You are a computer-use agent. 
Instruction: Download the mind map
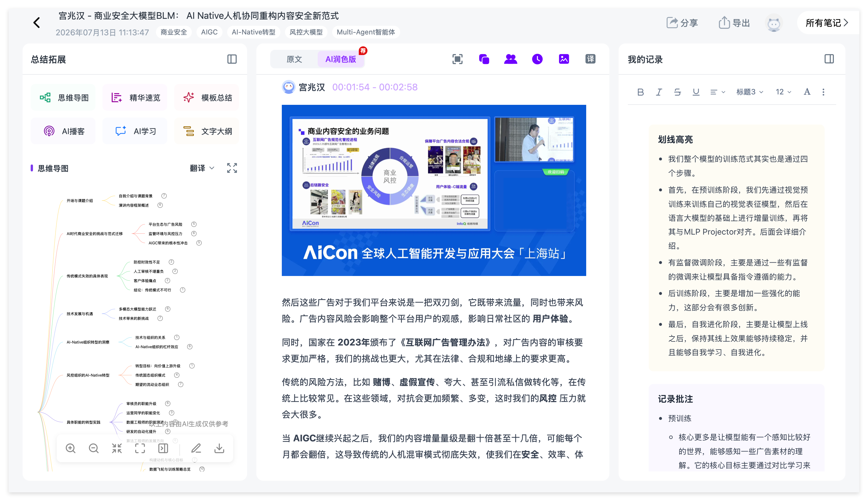[x=219, y=448]
